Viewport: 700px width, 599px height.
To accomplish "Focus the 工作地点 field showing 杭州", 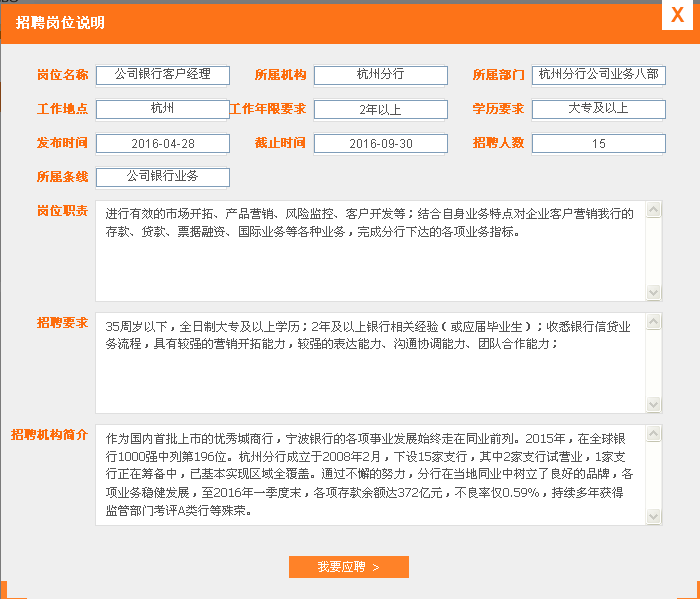I will point(163,109).
